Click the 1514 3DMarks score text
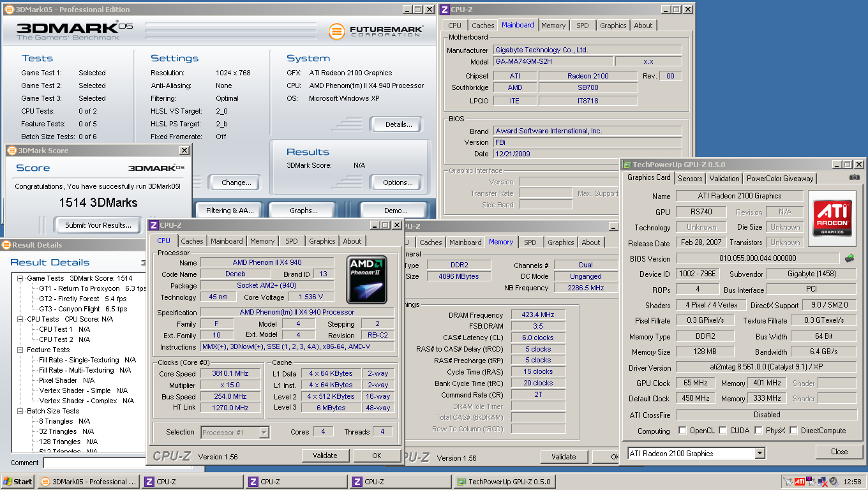Image resolution: width=868 pixels, height=490 pixels. pyautogui.click(x=98, y=202)
